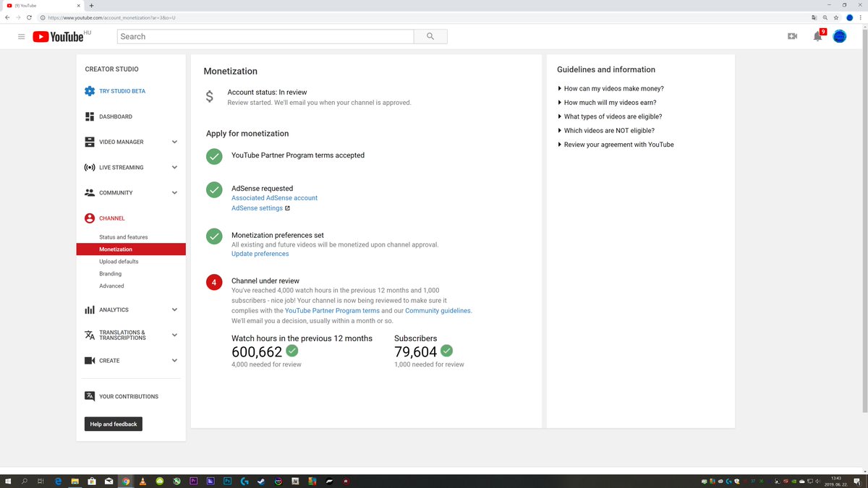Expand 'What types of videos are eligible?'
The width and height of the screenshot is (868, 488).
click(609, 116)
